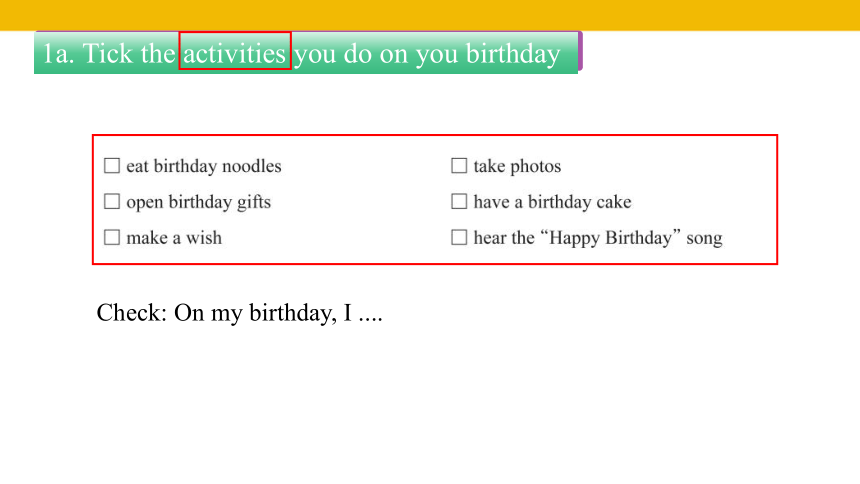Image resolution: width=860 pixels, height=484 pixels.
Task: Click the Check: On my birthday sentence
Action: click(x=240, y=313)
